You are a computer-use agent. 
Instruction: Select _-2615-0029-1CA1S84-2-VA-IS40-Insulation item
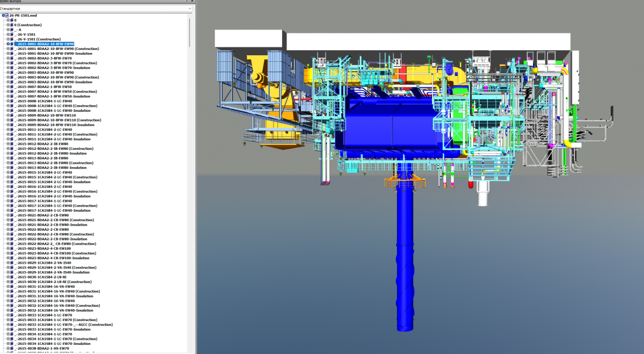52,272
